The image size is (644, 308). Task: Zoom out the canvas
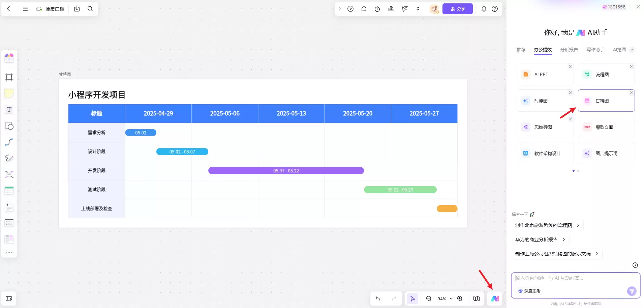(429, 299)
